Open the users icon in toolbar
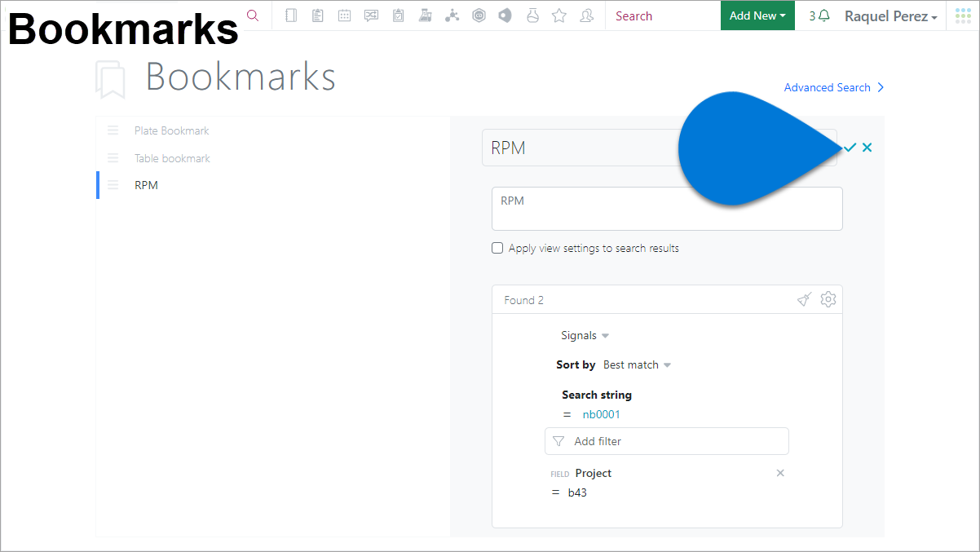 pyautogui.click(x=586, y=15)
